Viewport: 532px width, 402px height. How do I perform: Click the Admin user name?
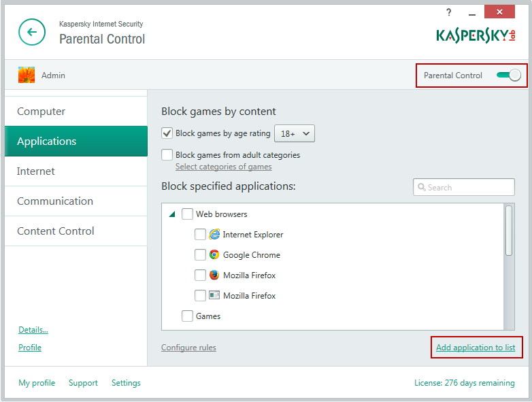pos(53,76)
